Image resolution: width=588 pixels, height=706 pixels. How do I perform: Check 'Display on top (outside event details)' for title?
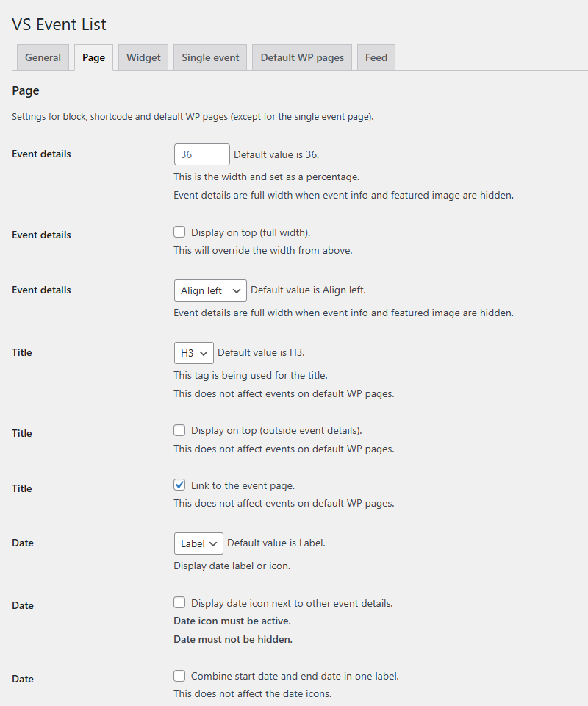[x=179, y=429]
